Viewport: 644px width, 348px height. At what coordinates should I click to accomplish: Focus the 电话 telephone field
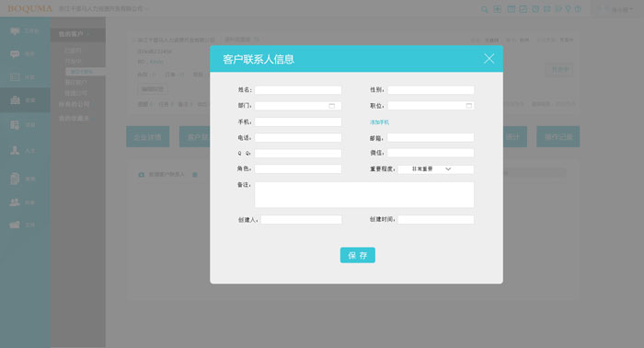click(298, 138)
